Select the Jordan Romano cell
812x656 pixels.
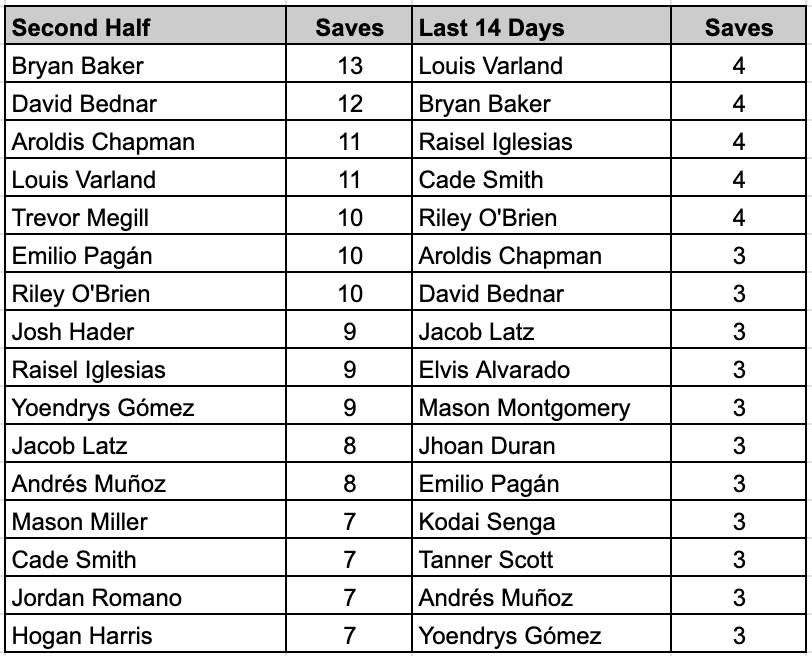click(146, 595)
